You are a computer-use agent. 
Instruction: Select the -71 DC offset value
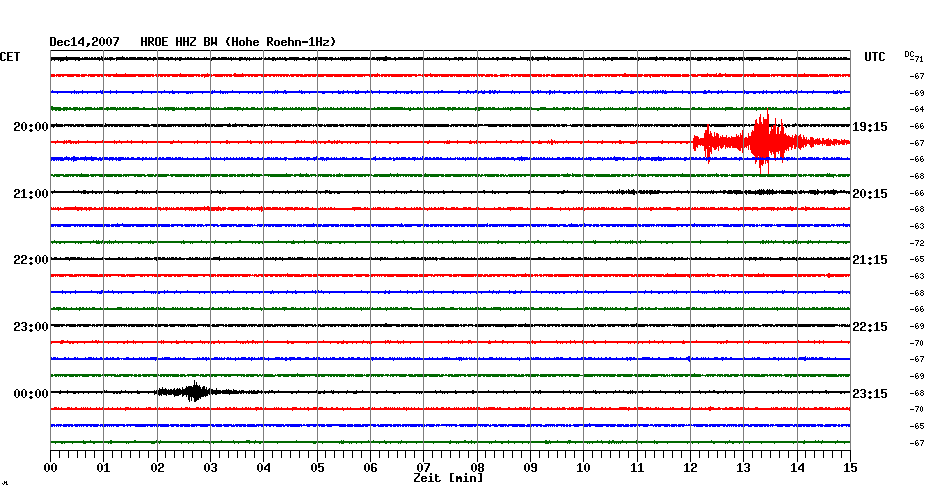click(x=918, y=59)
